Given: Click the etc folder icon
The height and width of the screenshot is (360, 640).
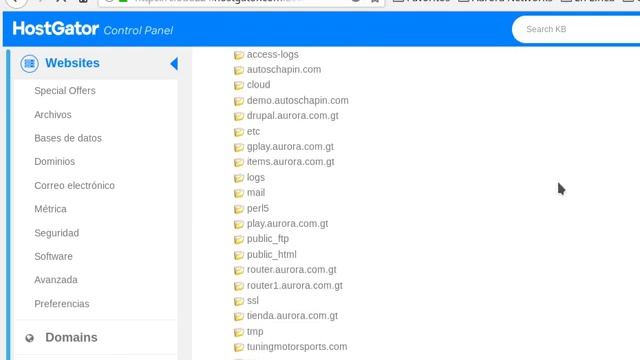Looking at the screenshot, I should (239, 132).
